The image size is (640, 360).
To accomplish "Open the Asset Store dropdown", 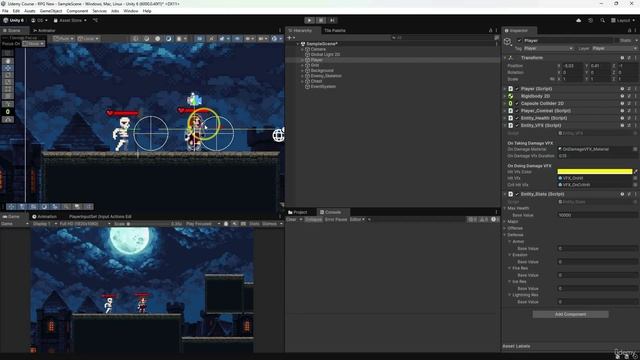I will point(70,20).
